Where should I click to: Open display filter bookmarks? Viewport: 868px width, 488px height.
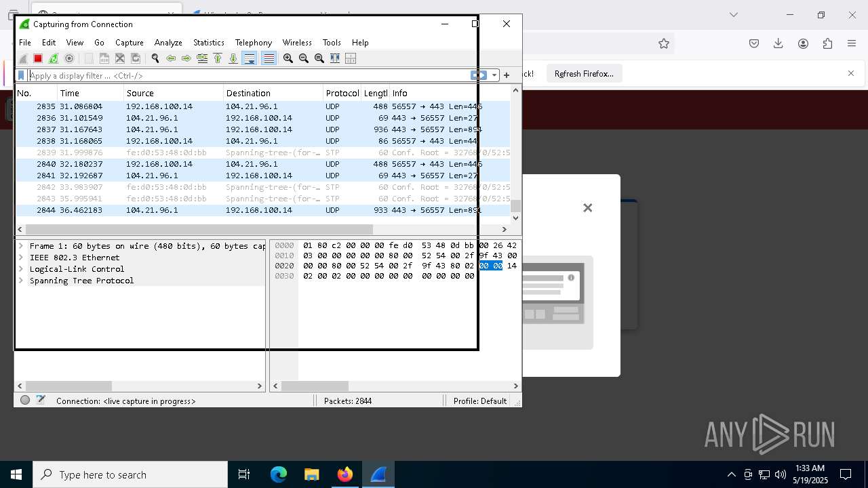tap(22, 75)
